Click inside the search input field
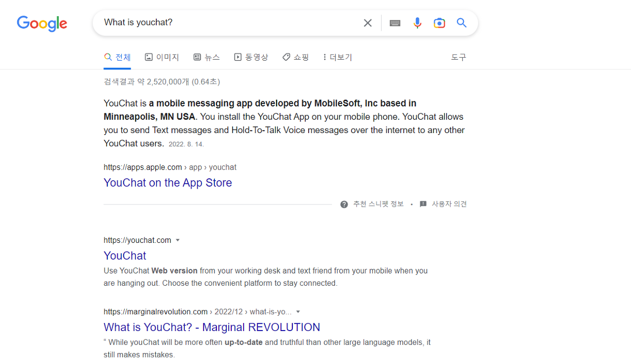 [x=222, y=22]
